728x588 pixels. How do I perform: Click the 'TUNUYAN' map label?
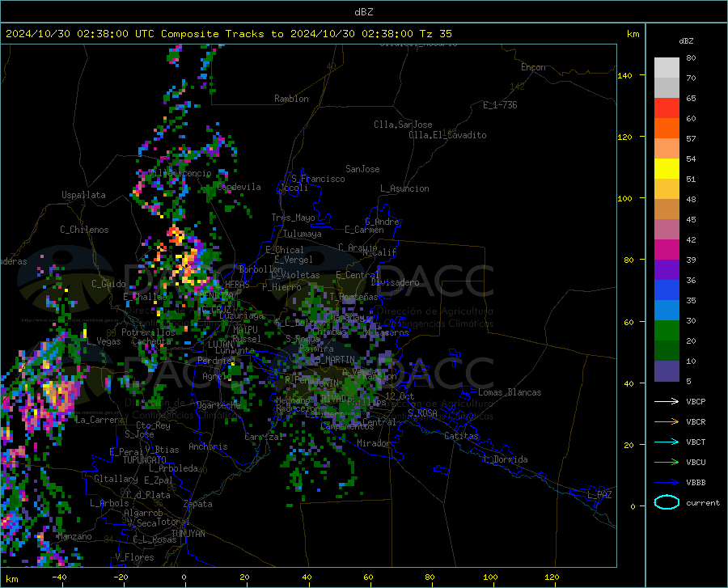[x=188, y=533]
